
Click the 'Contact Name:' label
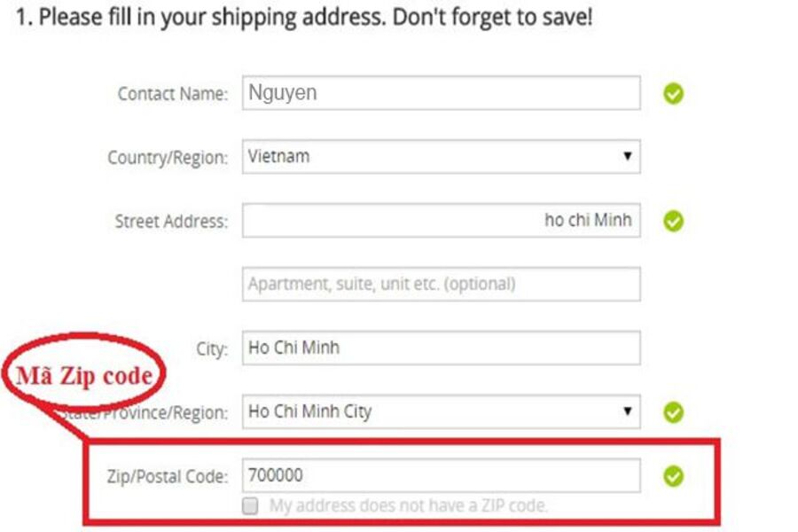(x=172, y=94)
